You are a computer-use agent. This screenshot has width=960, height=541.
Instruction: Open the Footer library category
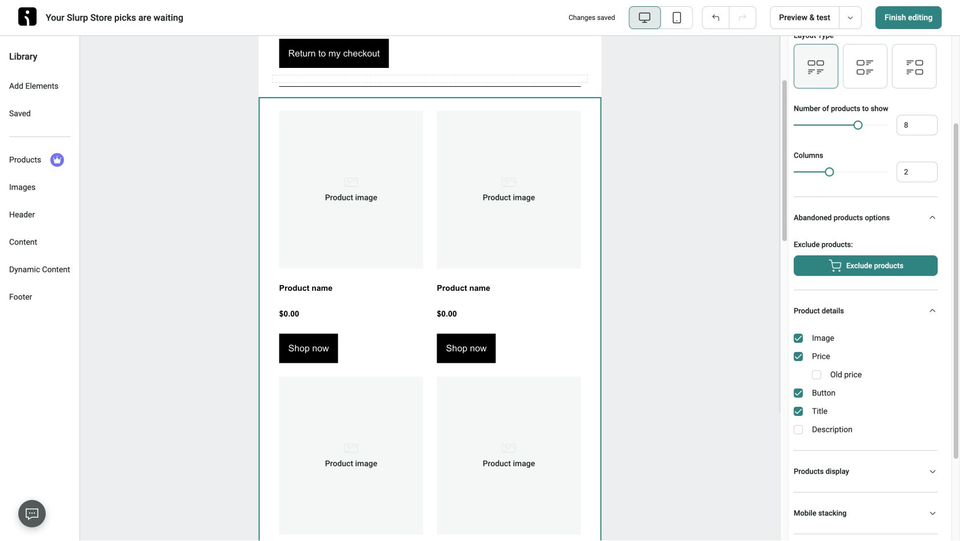click(20, 297)
